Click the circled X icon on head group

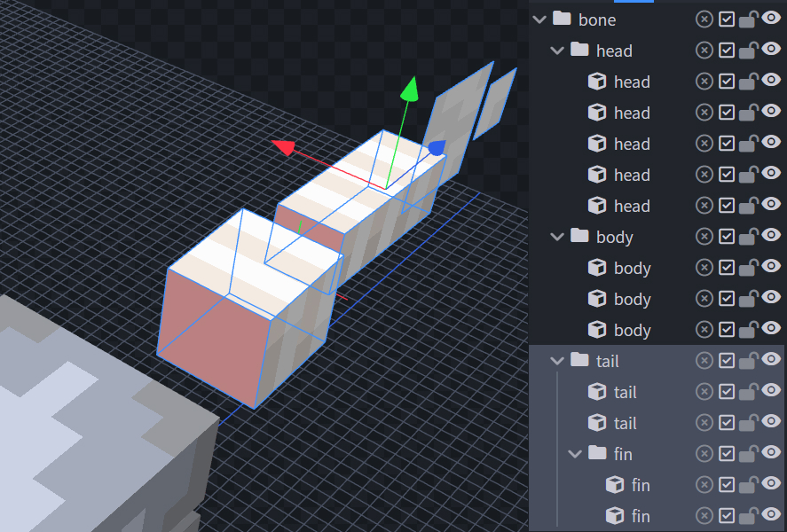tap(704, 51)
